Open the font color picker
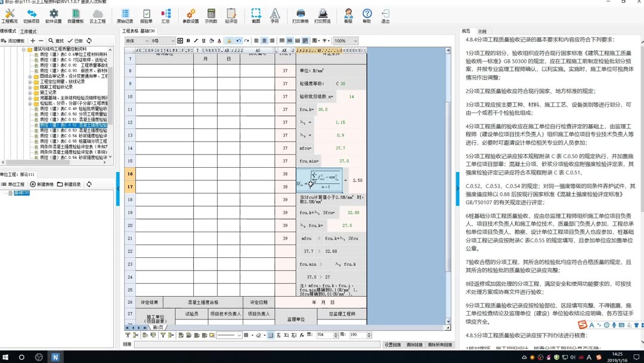The image size is (644, 363). point(219,41)
